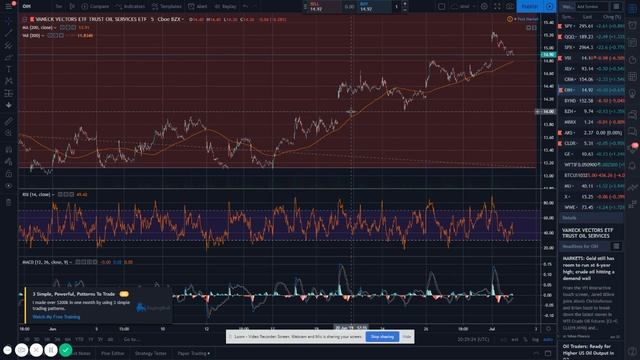Open the Strategy Tester tab
640x360 pixels.
point(151,353)
